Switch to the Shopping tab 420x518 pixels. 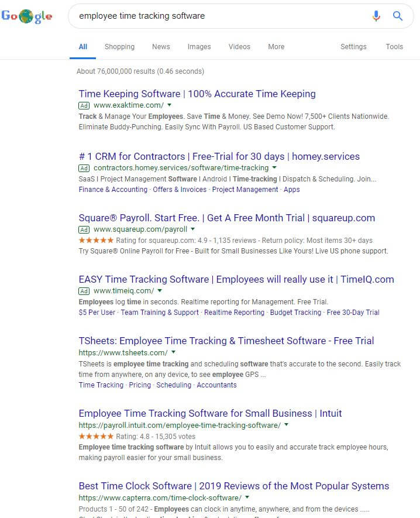(119, 47)
